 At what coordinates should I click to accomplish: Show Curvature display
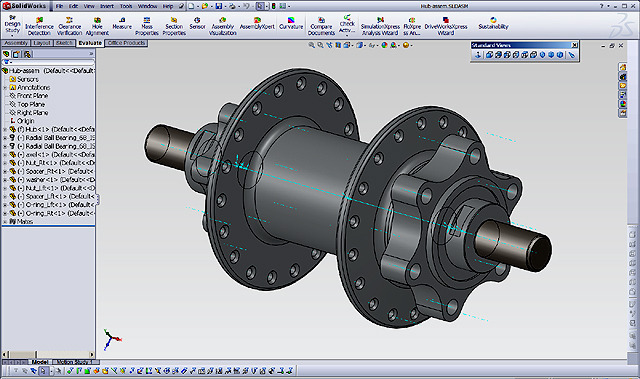[x=291, y=23]
